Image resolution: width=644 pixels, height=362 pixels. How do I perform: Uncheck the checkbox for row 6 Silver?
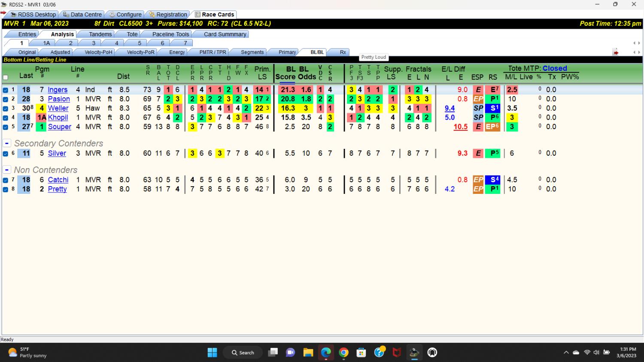point(6,154)
